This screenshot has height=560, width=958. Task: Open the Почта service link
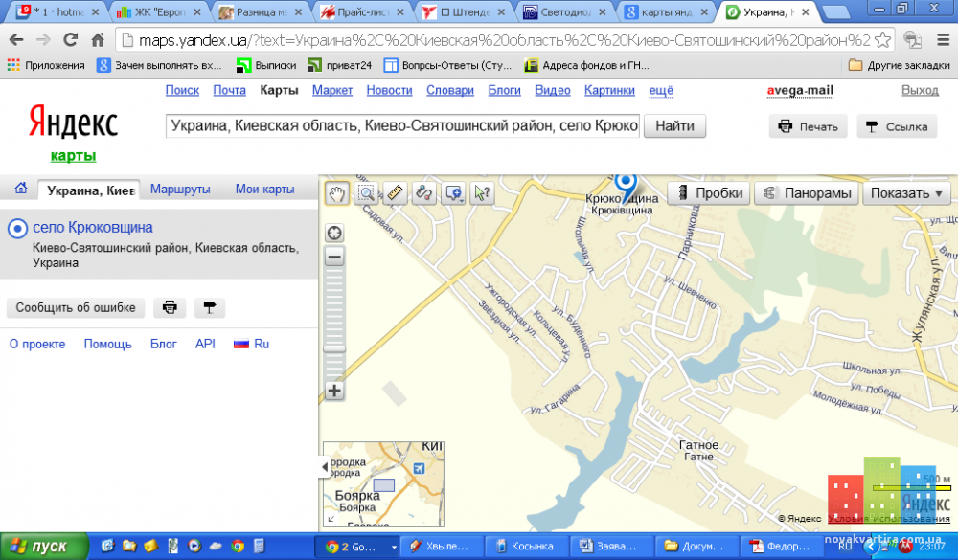pyautogui.click(x=229, y=90)
